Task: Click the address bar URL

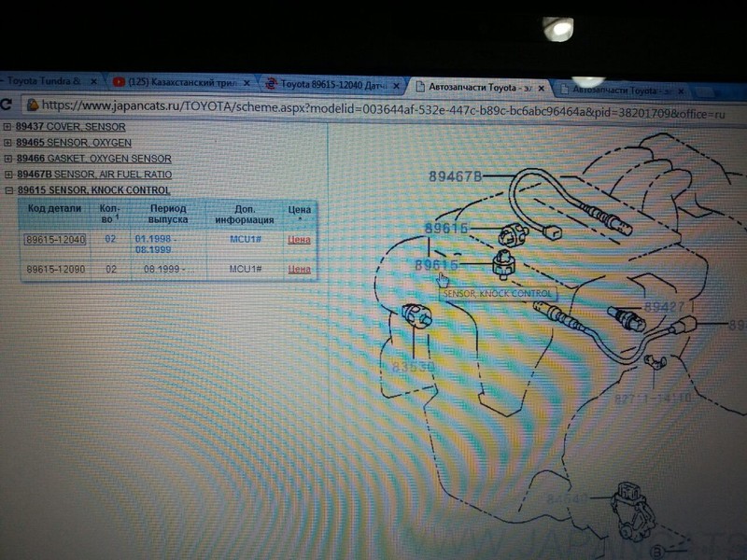Action: [373, 107]
